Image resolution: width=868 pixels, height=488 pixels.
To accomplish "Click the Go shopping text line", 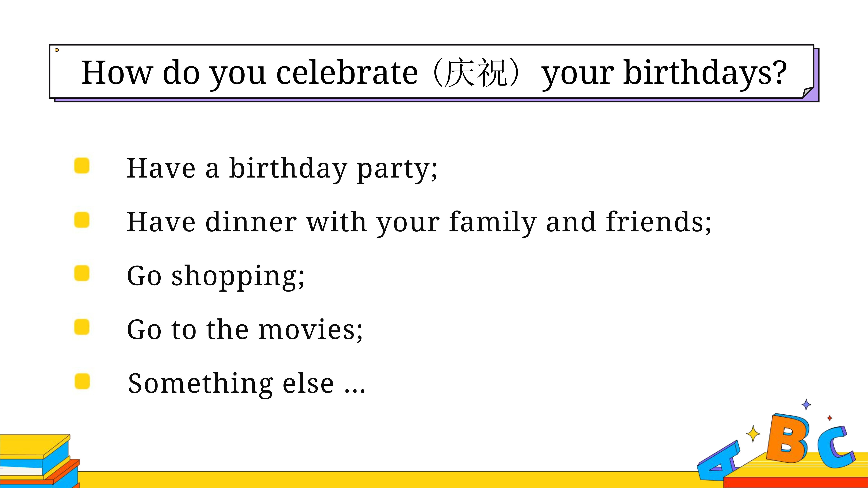I will click(216, 276).
